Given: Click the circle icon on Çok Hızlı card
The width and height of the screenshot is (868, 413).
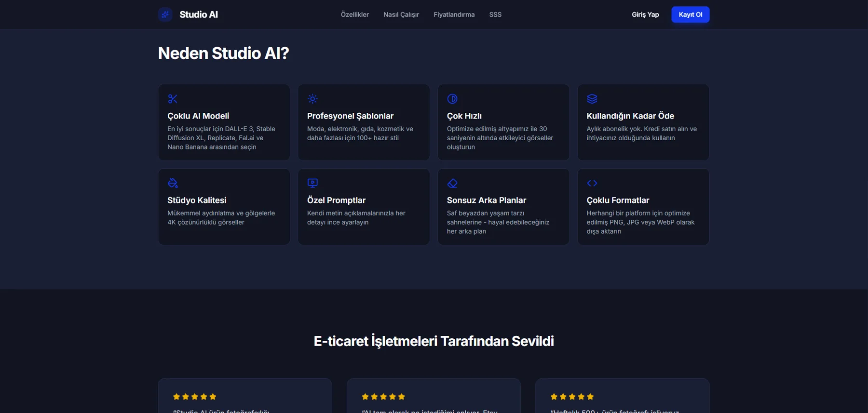Looking at the screenshot, I should click(452, 99).
